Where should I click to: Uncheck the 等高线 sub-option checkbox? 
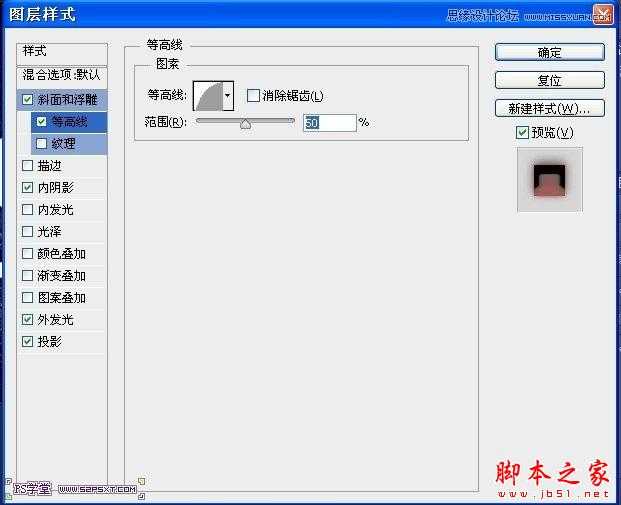(42, 122)
